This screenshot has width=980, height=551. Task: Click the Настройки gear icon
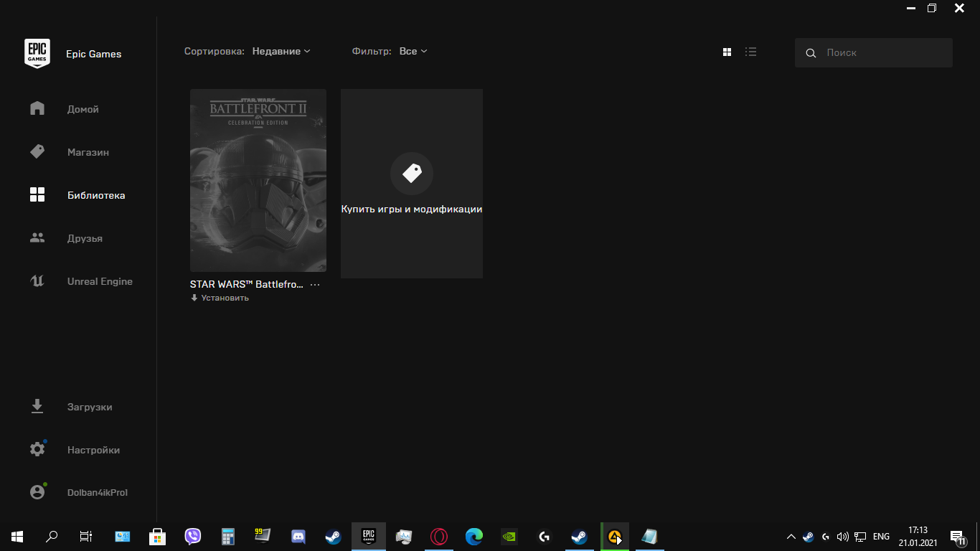(37, 450)
